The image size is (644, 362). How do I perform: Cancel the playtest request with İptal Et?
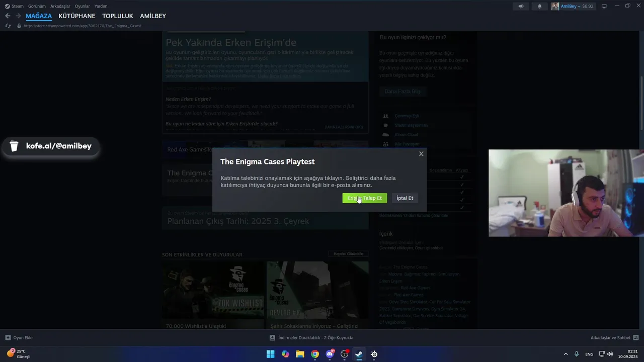(x=405, y=198)
